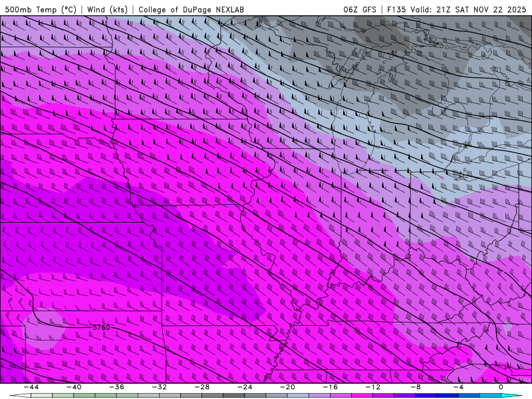Click the 0 colorbar tick label
The image size is (532, 399).
[501, 387]
